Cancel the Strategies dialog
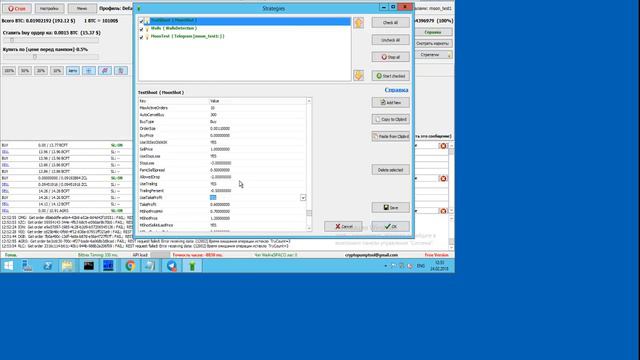The width and height of the screenshot is (640, 360). pos(343,226)
